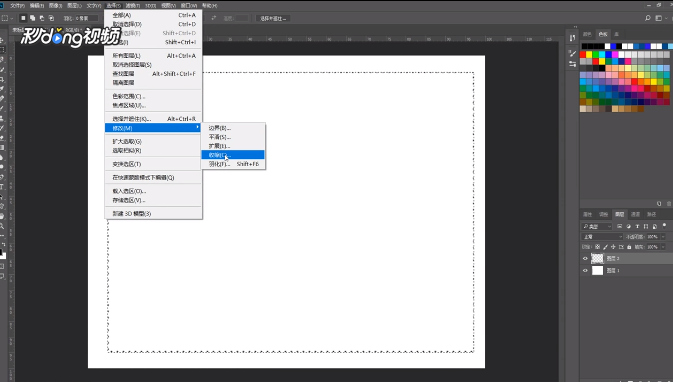
Task: Select 选取相似(R) menu entry
Action: tap(153, 150)
